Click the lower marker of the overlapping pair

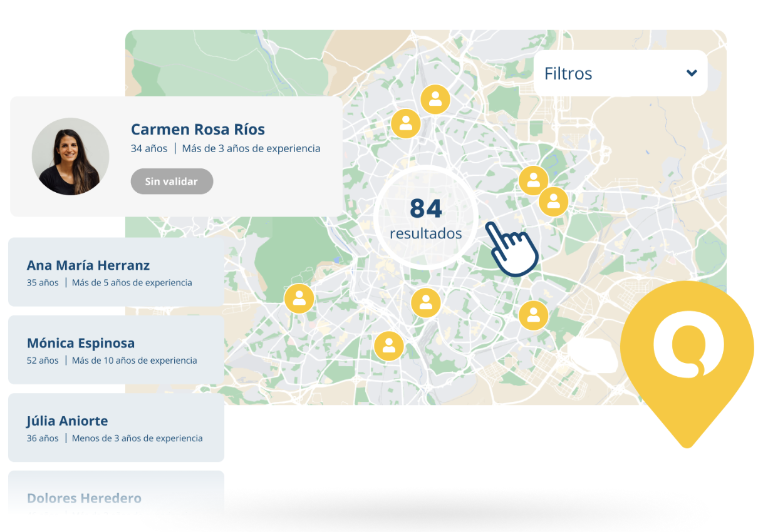coord(554,202)
